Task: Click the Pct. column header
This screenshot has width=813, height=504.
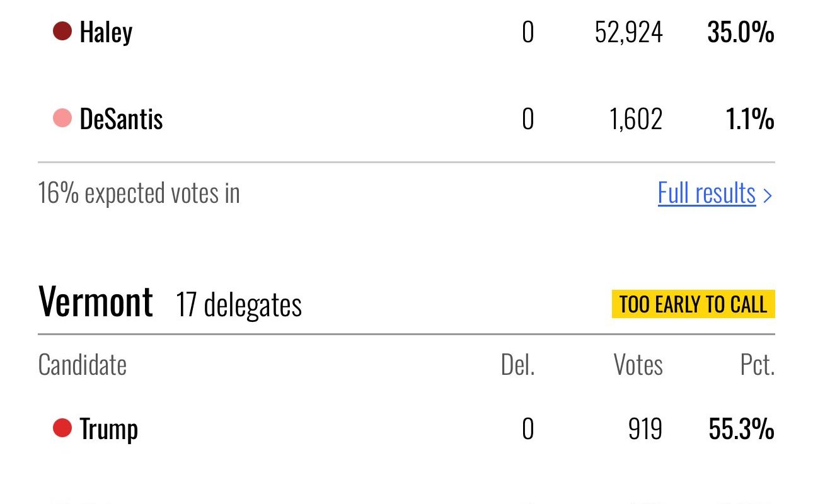Action: click(x=757, y=365)
